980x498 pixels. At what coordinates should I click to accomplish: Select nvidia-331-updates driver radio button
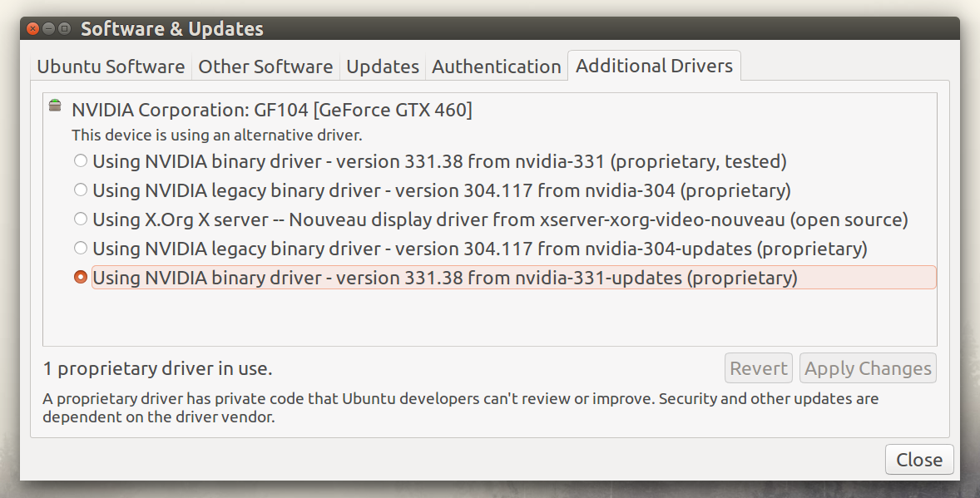click(81, 277)
